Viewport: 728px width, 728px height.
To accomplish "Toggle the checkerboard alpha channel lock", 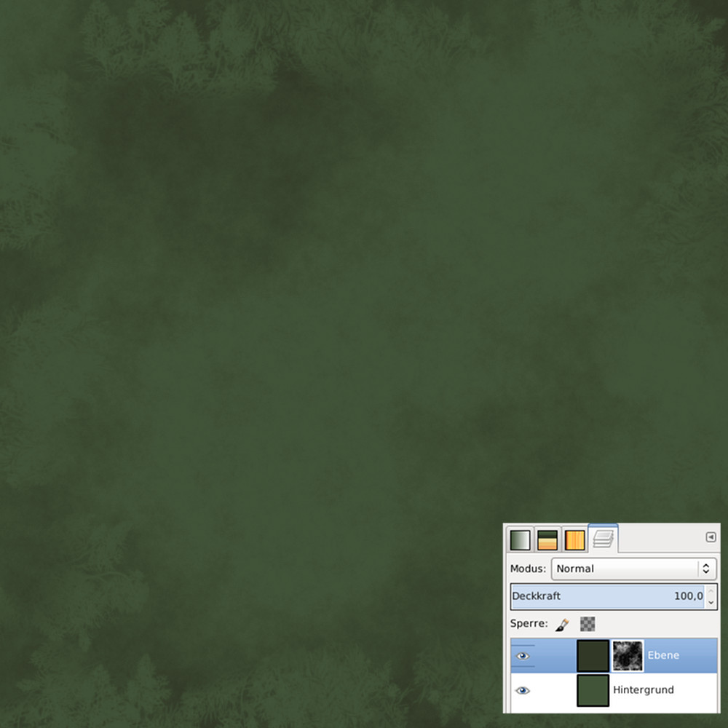I will 587,624.
